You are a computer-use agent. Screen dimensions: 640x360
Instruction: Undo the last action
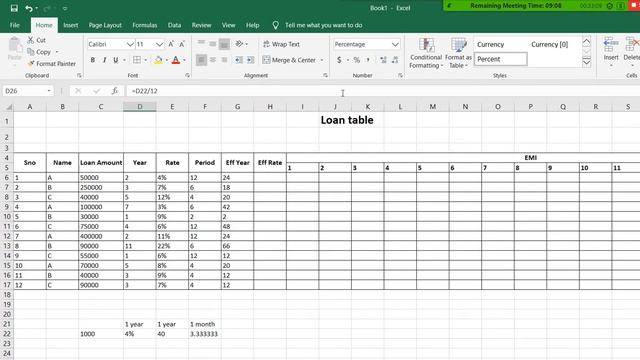point(29,8)
